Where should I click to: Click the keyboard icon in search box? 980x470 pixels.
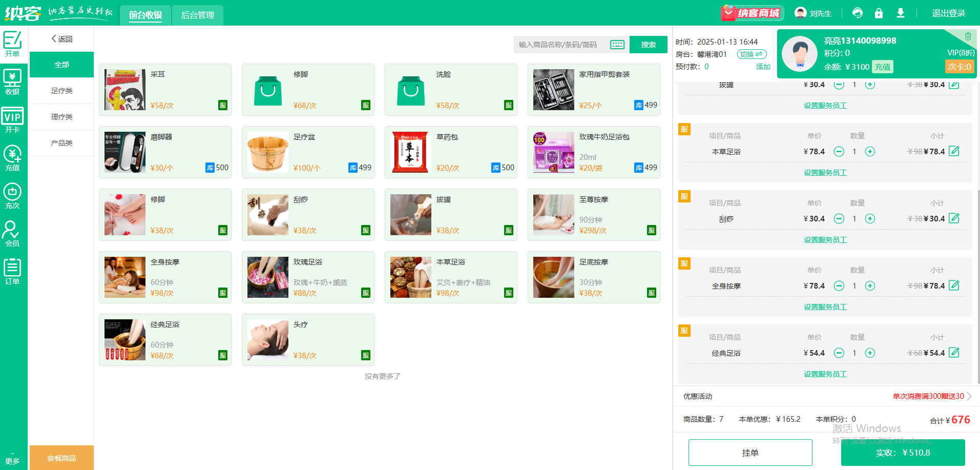(x=617, y=45)
